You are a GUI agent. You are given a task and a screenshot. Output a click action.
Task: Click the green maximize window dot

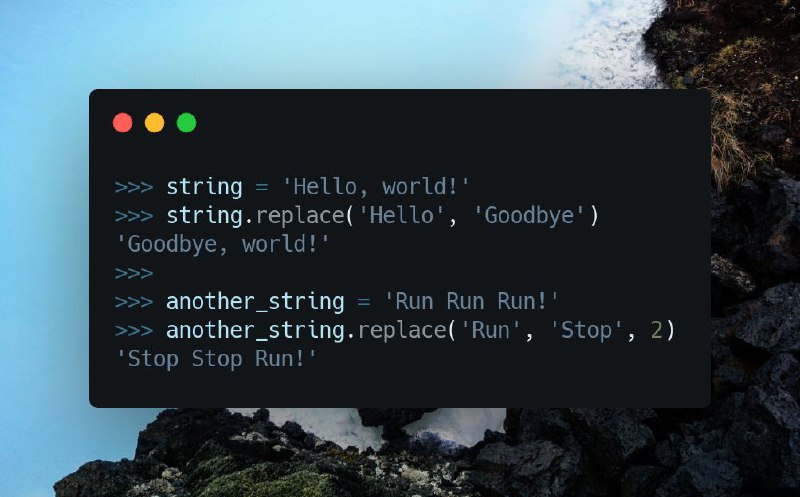point(186,123)
